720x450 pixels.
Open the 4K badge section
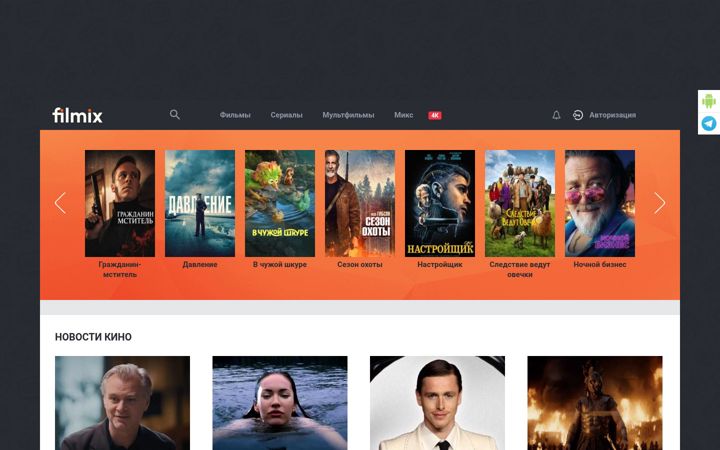434,116
